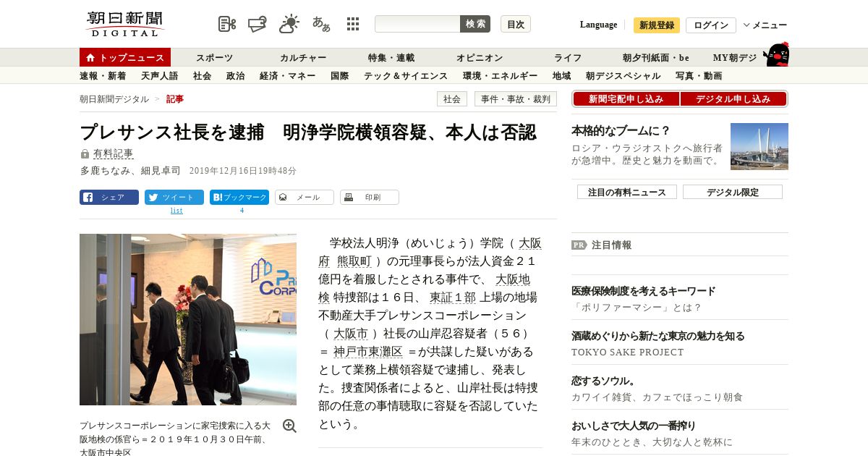Click the 社会 category tag
The image size is (868, 456).
(x=452, y=99)
